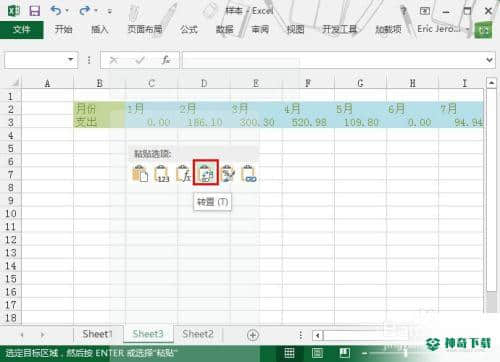Click the Paste Values 123 icon
Viewport: 500px width, 362px height.
(162, 173)
